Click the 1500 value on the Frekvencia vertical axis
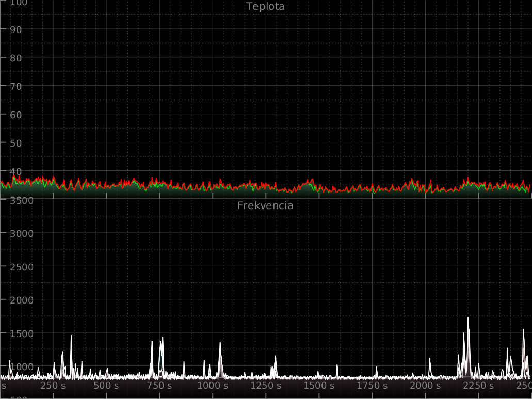 point(22,333)
